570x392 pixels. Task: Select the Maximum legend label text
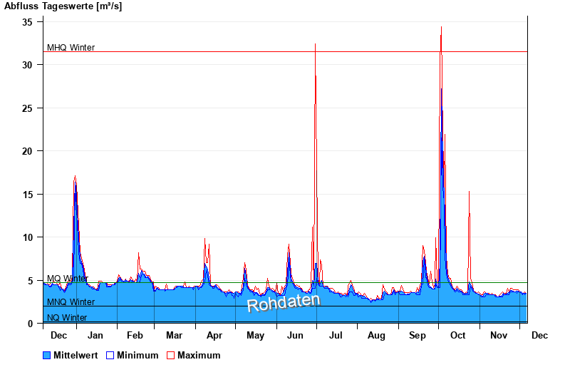pyautogui.click(x=199, y=355)
